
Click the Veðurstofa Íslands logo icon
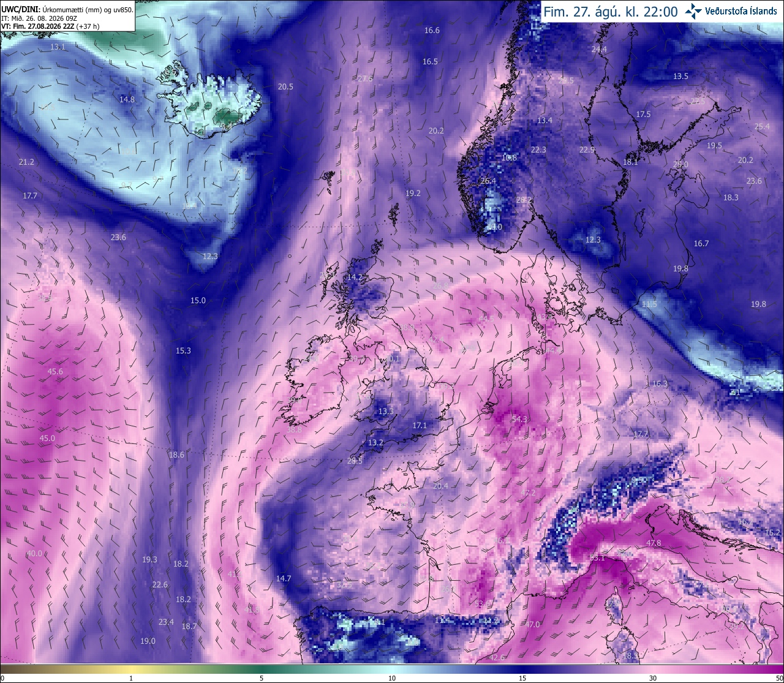coord(693,10)
